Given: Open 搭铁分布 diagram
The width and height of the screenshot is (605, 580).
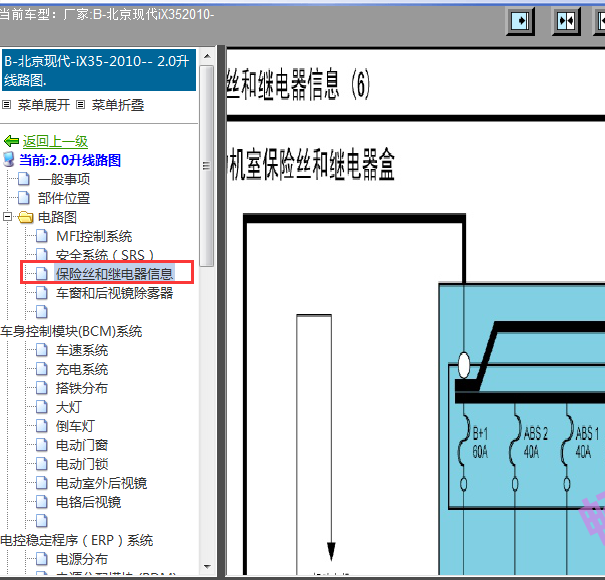Looking at the screenshot, I should tap(82, 388).
